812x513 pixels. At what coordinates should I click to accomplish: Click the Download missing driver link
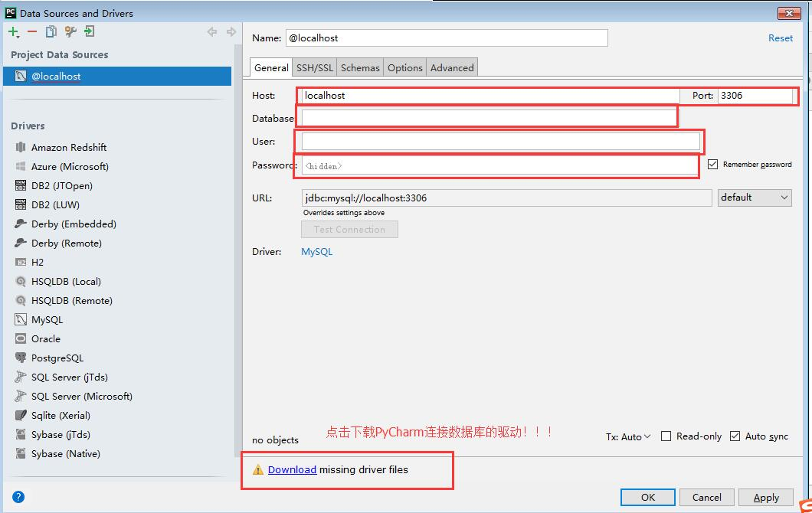(x=292, y=469)
